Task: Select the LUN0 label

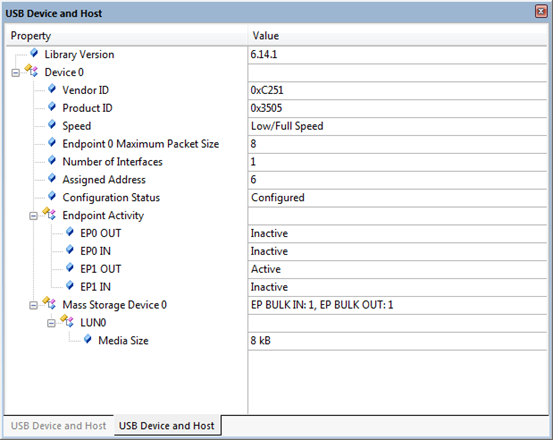Action: (x=93, y=323)
